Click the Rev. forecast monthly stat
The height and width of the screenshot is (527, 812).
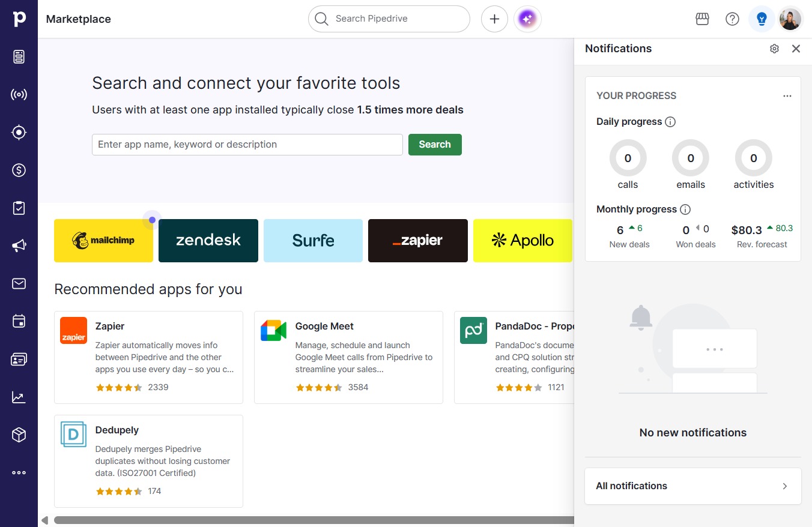pyautogui.click(x=762, y=236)
